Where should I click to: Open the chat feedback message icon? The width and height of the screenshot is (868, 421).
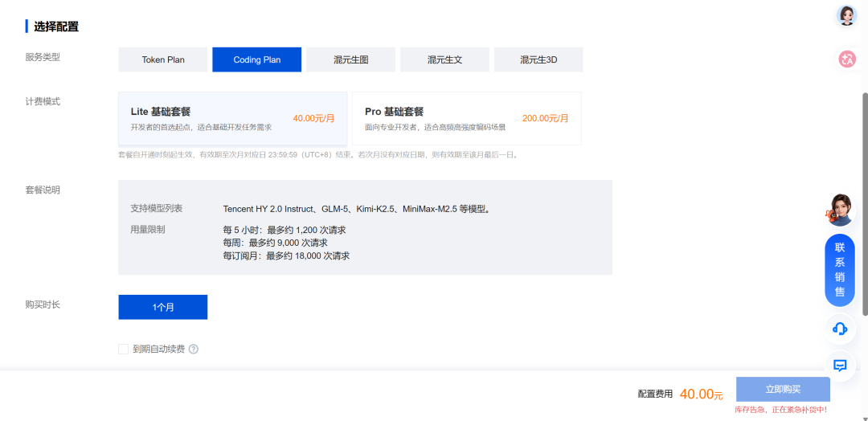tap(840, 365)
